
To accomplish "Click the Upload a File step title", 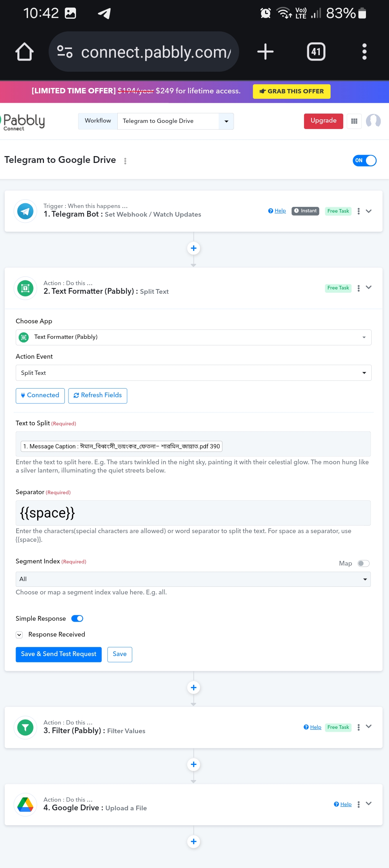I will [x=126, y=809].
